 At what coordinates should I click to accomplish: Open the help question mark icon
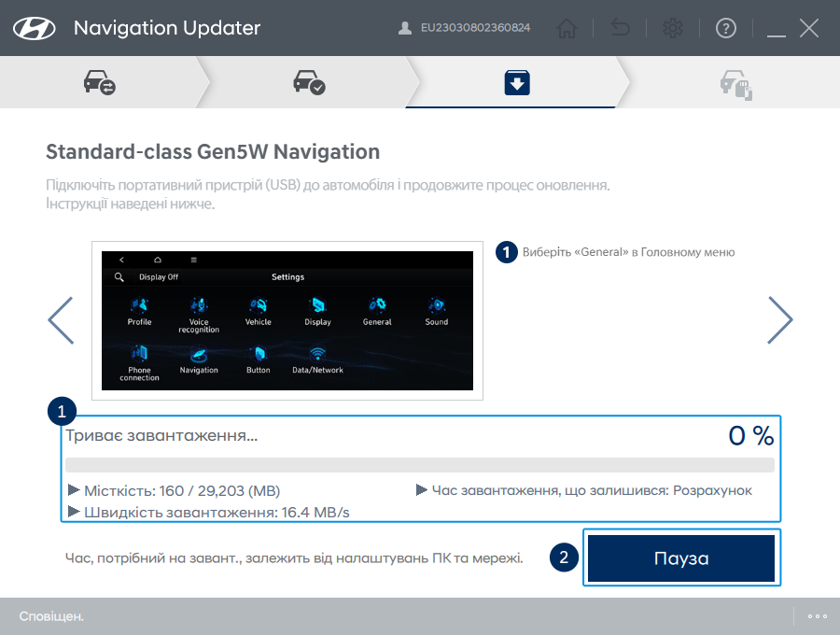[726, 28]
